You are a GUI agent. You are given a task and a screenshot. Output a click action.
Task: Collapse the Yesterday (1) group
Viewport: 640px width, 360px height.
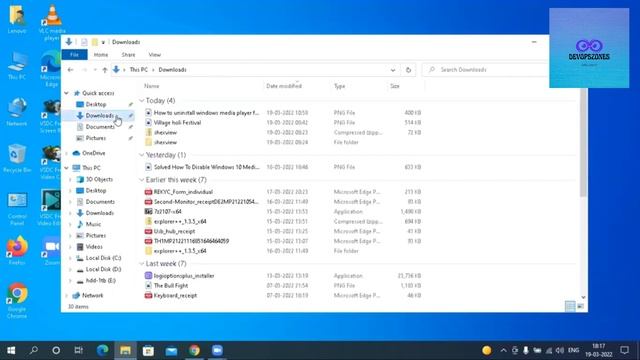tap(142, 155)
